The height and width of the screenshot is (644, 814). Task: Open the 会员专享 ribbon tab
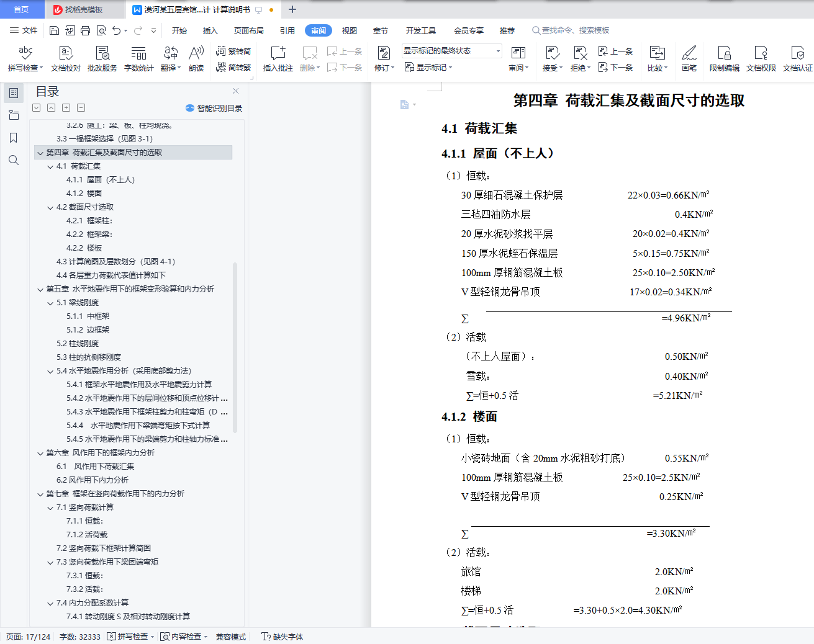pyautogui.click(x=468, y=30)
